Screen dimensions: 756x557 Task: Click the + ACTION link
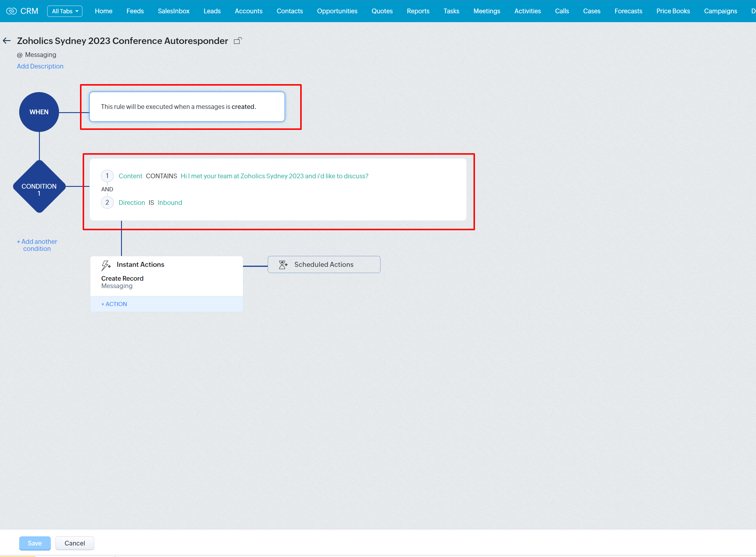(x=114, y=304)
